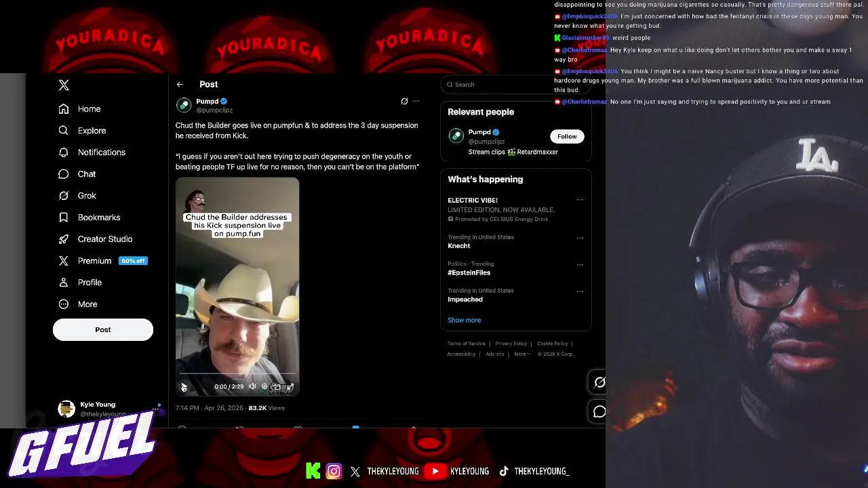Open the Kyle Young account switcher
This screenshot has width=868, height=488.
pyautogui.click(x=110, y=409)
